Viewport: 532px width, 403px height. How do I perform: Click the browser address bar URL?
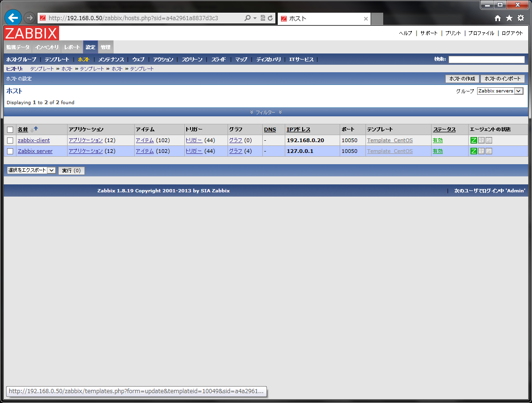coord(133,18)
